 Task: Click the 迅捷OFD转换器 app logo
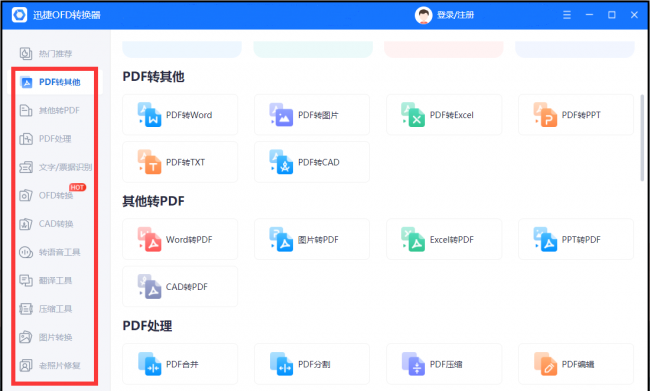point(19,15)
